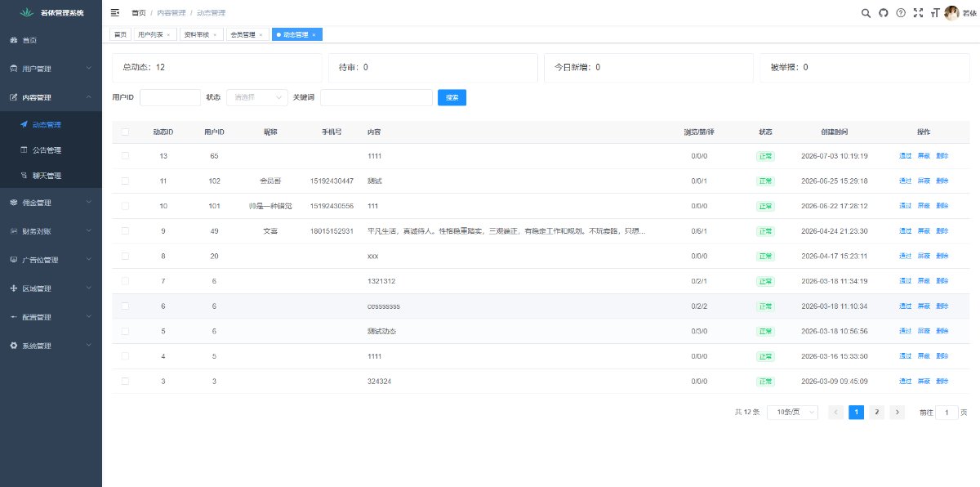Click the 公告管理 icon in sidebar
The image size is (980, 487).
(x=24, y=150)
